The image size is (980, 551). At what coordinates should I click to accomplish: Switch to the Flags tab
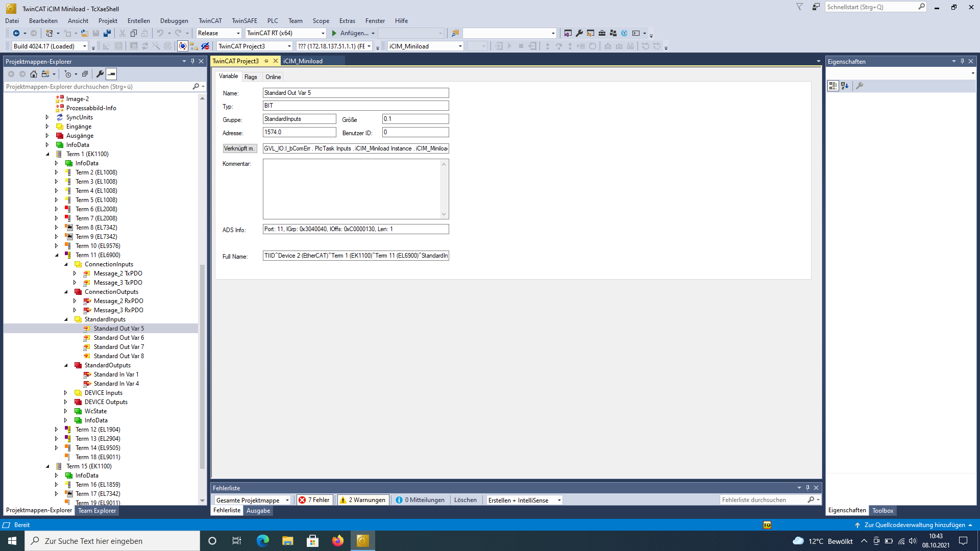[251, 77]
